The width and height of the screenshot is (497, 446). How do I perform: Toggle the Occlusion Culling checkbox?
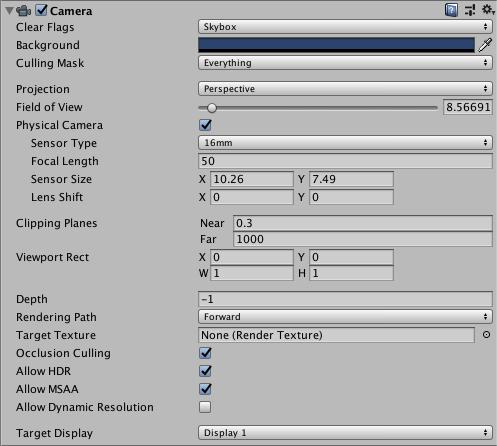tap(205, 353)
